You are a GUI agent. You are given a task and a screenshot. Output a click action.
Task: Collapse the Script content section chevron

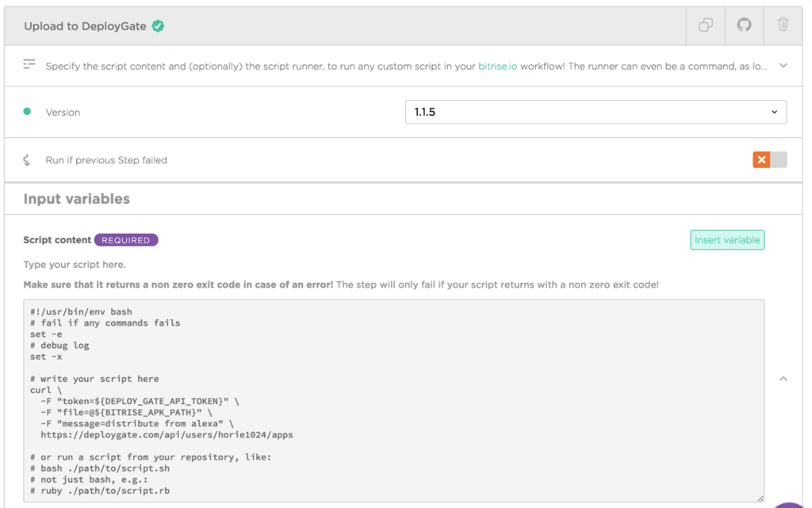783,379
